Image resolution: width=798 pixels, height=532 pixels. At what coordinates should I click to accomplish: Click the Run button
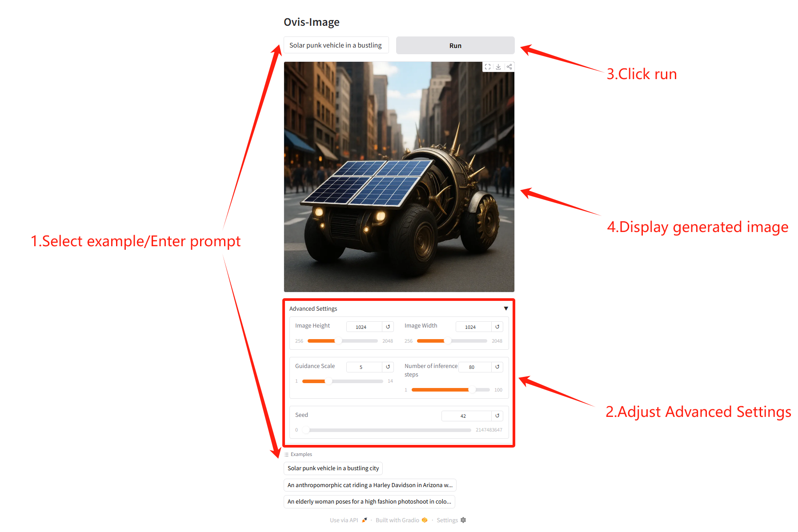(455, 45)
